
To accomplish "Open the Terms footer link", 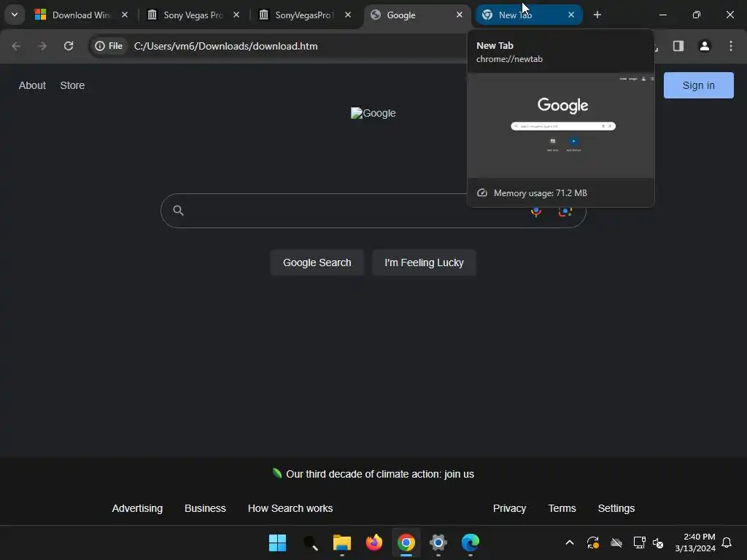I will [562, 508].
